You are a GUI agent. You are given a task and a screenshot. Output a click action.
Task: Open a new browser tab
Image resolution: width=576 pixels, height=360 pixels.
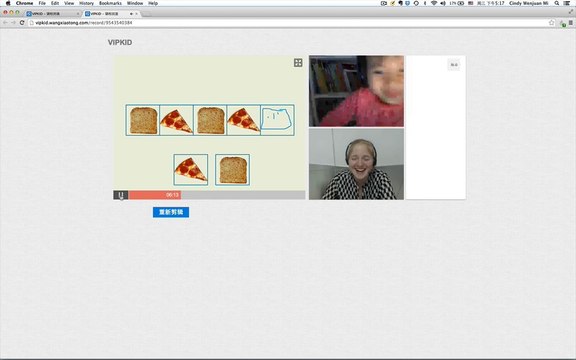click(147, 14)
